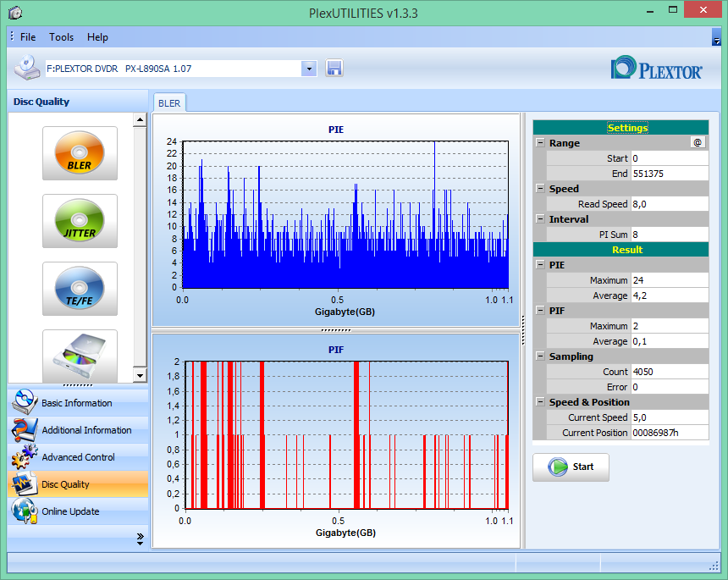Collapse the Range settings group
Screen dimensions: 728x580
tap(540, 142)
